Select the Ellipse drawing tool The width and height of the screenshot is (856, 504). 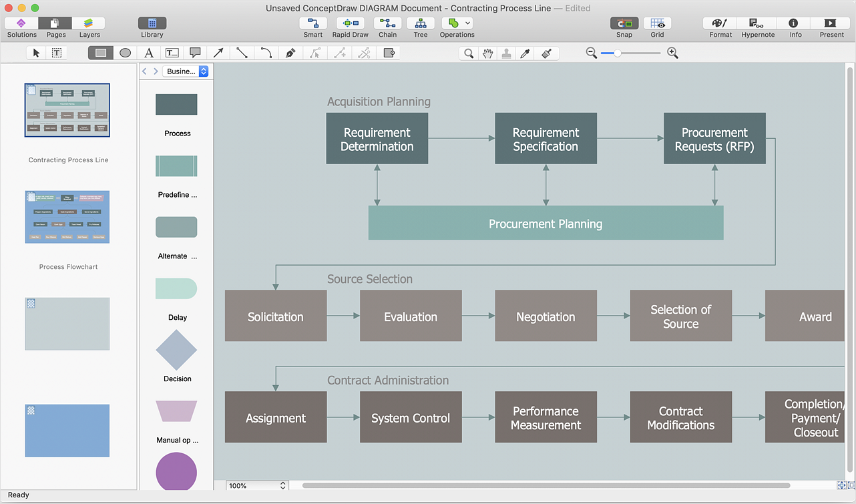[125, 53]
